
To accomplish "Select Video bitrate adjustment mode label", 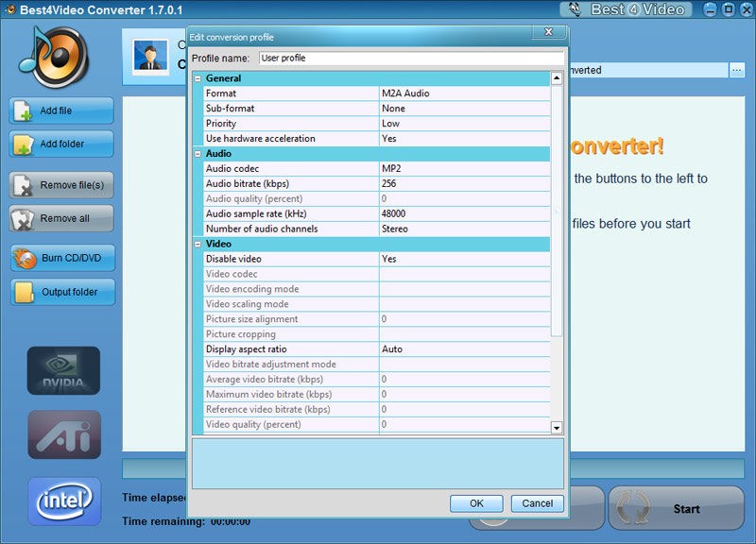I will (x=271, y=365).
